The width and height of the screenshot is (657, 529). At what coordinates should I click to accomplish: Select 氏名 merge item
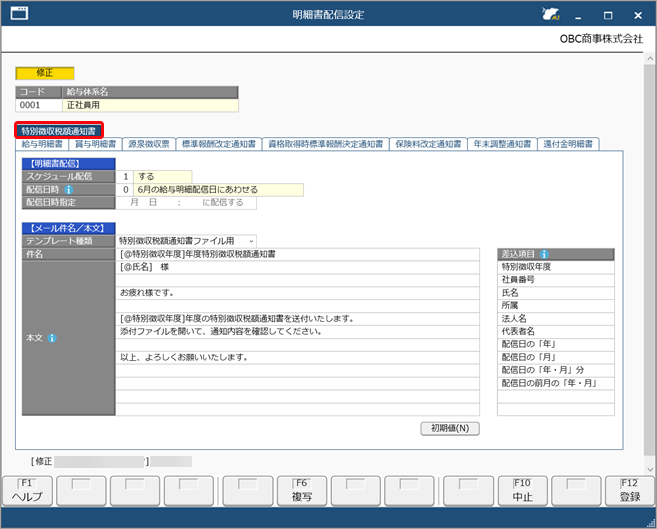(556, 293)
